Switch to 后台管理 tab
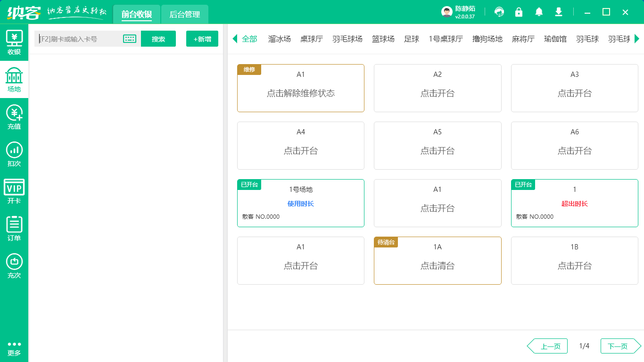This screenshot has width=644, height=362. (x=184, y=14)
